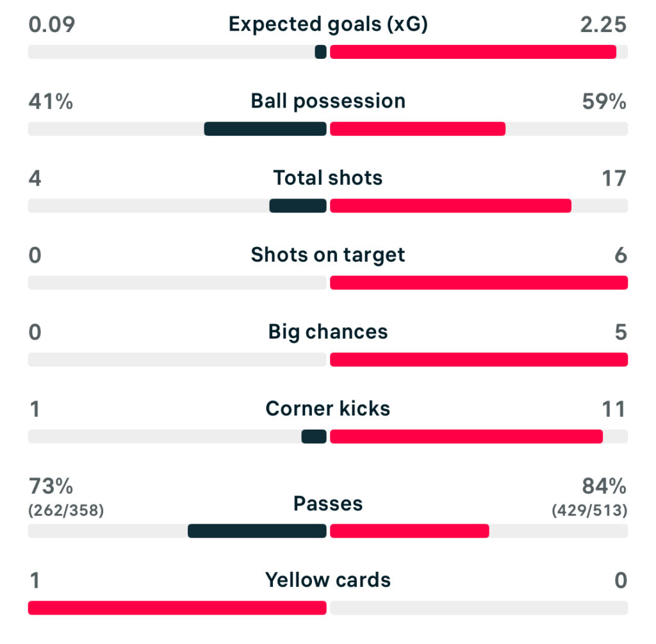
Task: Click the Yellow cards label
Action: (328, 580)
